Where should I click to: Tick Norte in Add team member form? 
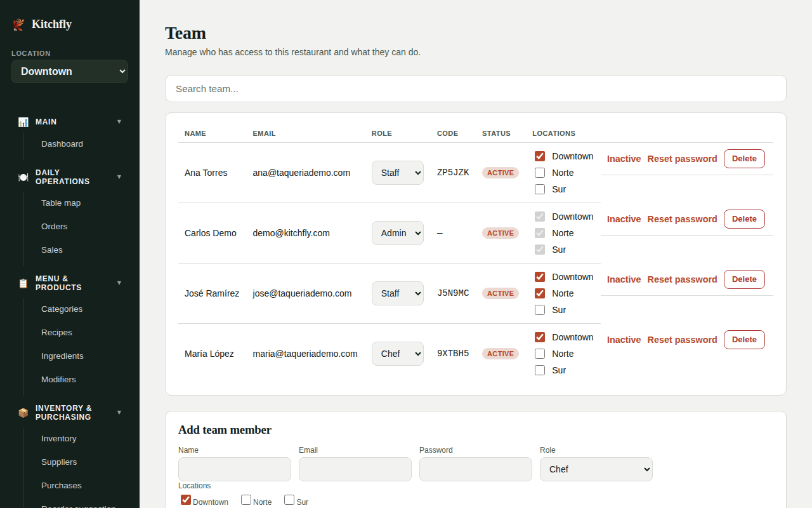tap(246, 500)
